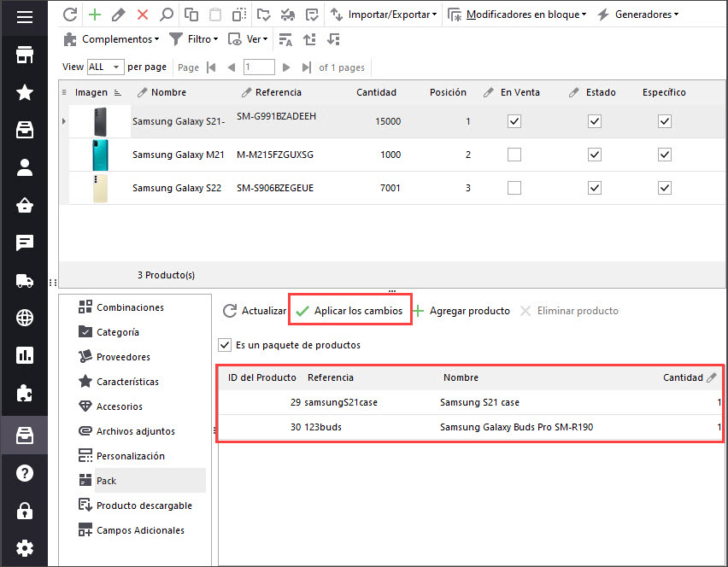Toggle Estado for Samsung Galaxy M21
This screenshot has width=728, height=567.
tap(595, 155)
